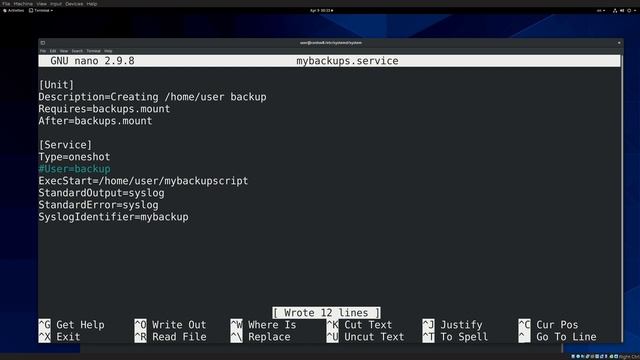
Task: Open the VirtualBox Devices menu
Action: pos(74,4)
